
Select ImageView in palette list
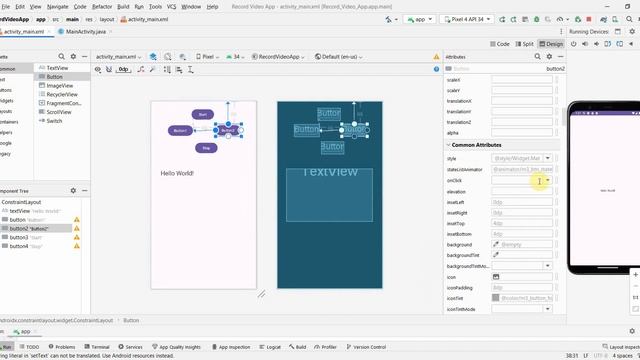[x=60, y=85]
